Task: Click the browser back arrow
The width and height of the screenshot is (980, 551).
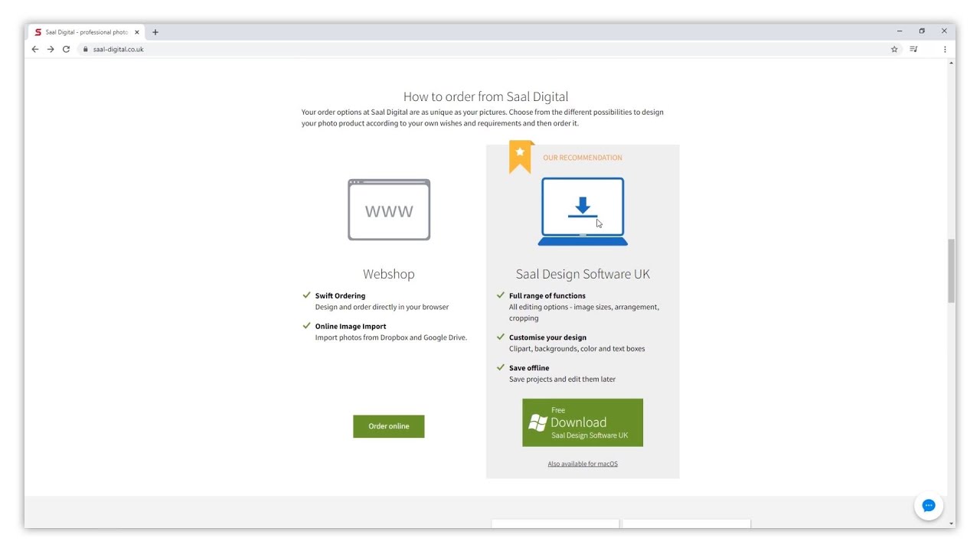Action: tap(35, 49)
